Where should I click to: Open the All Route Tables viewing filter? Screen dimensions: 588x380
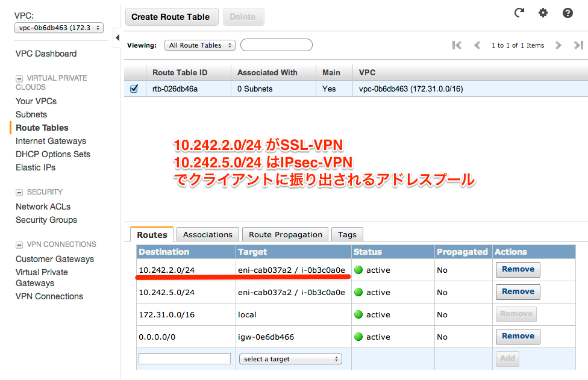pyautogui.click(x=199, y=45)
